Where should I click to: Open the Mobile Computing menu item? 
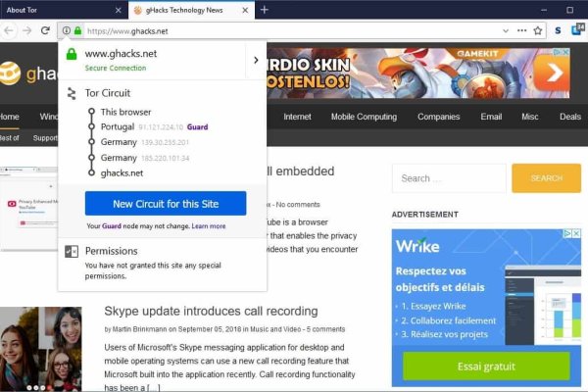(x=364, y=117)
